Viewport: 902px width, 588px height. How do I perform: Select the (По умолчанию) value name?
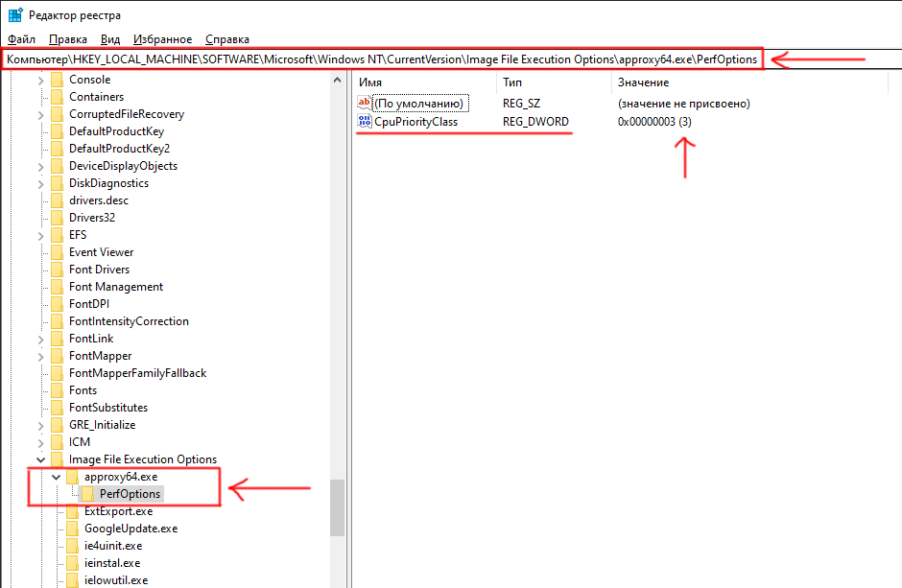click(419, 104)
